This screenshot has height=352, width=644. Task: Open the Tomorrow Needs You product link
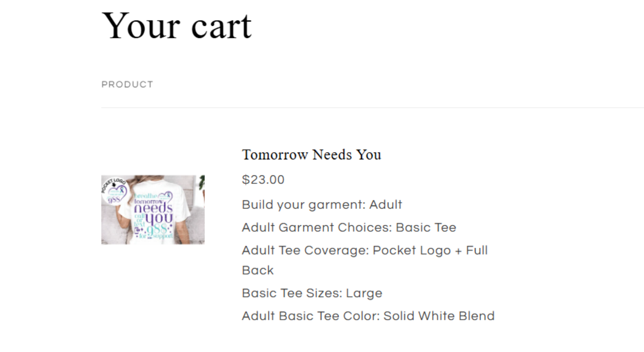[311, 155]
